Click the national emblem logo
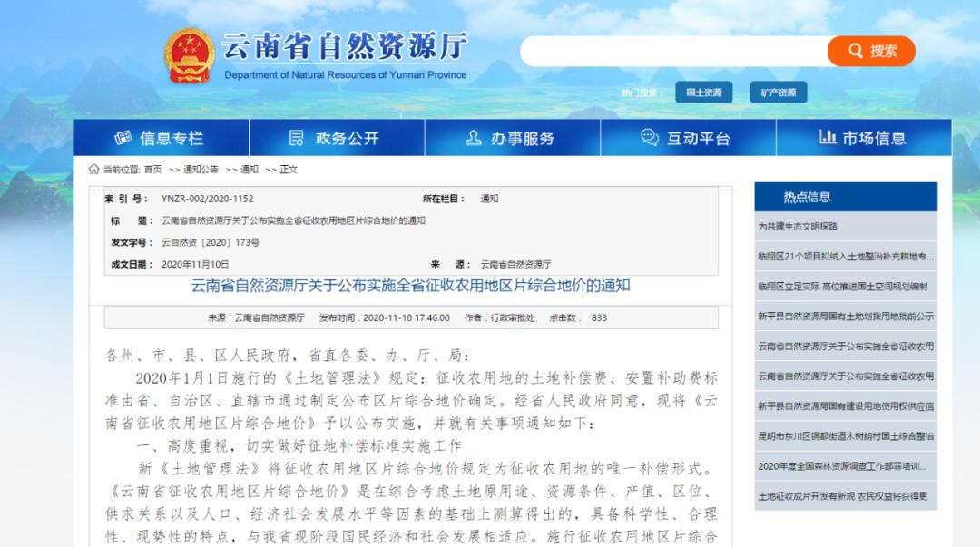Screen dimensions: 980x547 [x=190, y=57]
